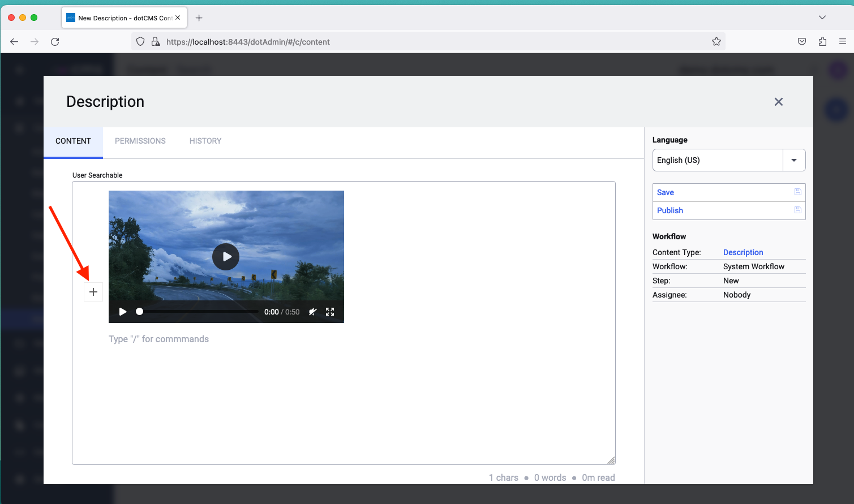Go back with the browser back arrow

click(x=14, y=41)
